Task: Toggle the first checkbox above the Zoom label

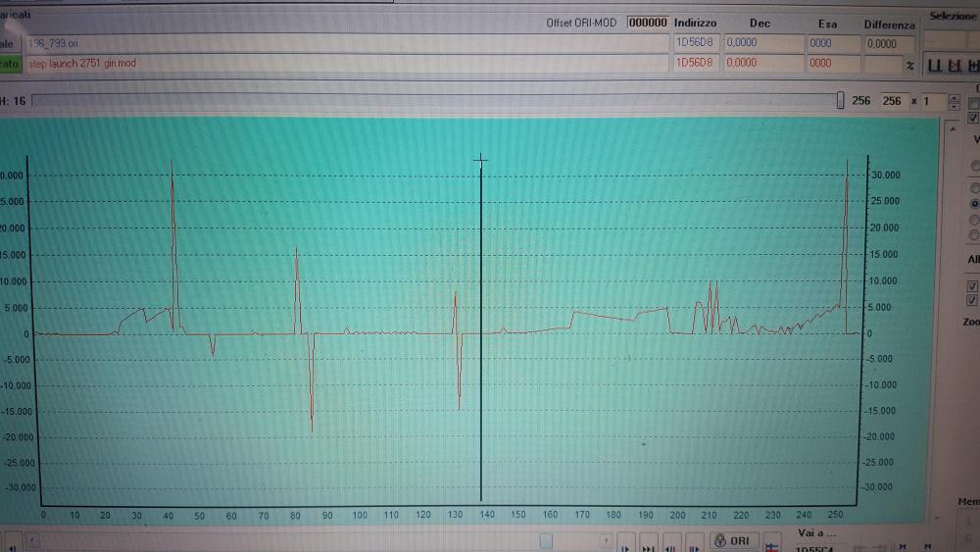Action: pos(972,286)
